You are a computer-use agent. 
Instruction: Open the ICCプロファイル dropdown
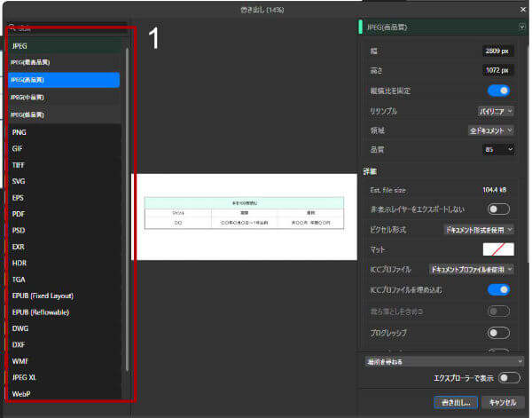pos(470,268)
